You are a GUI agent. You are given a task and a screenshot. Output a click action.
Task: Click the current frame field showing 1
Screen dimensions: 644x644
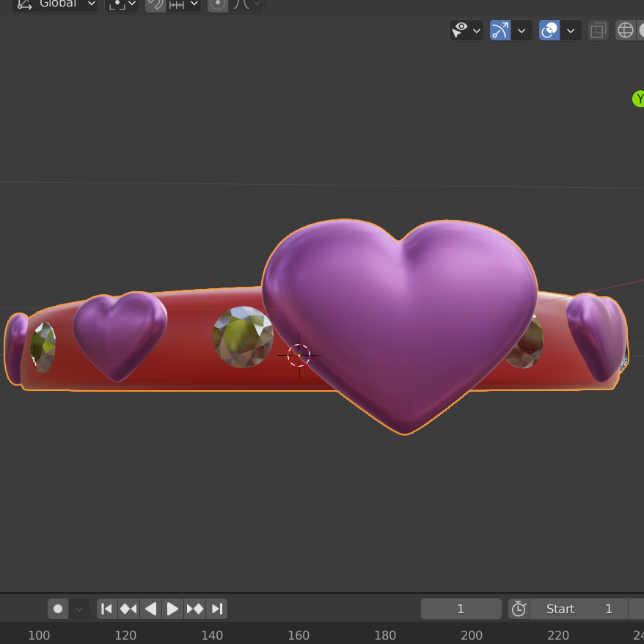point(461,609)
